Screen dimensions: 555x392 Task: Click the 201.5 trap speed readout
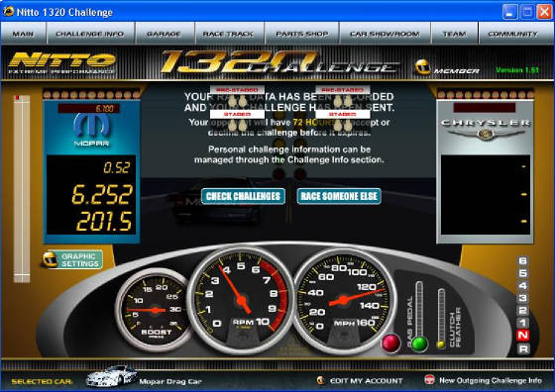click(x=104, y=222)
